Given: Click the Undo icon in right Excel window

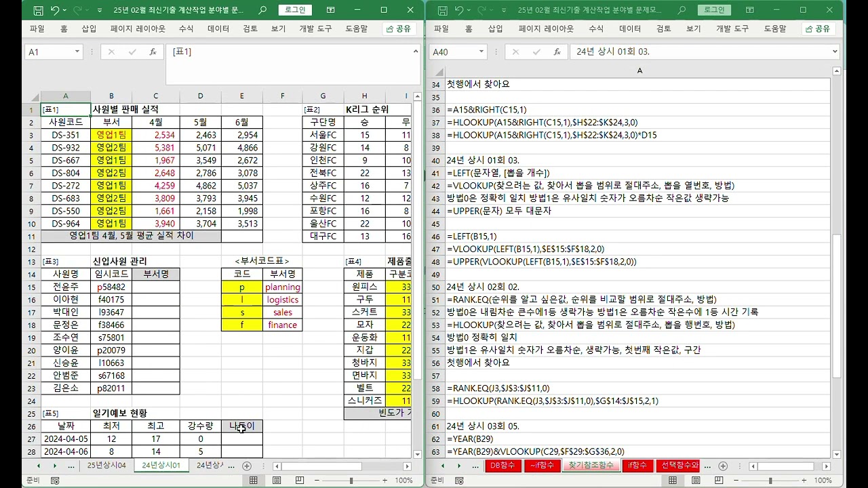Looking at the screenshot, I should (459, 10).
